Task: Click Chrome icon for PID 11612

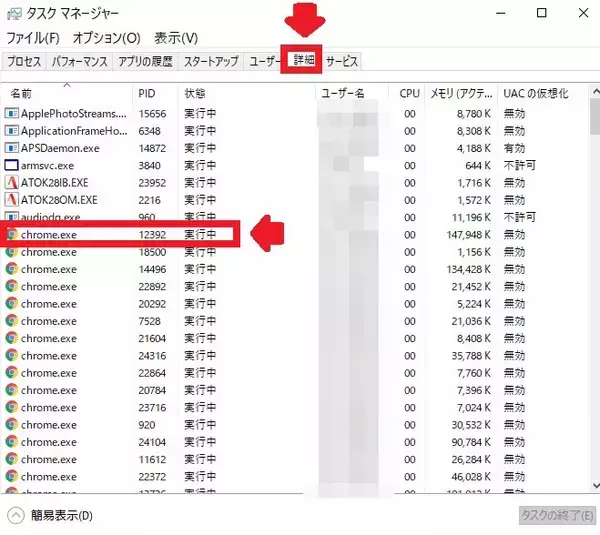Action: (11, 459)
